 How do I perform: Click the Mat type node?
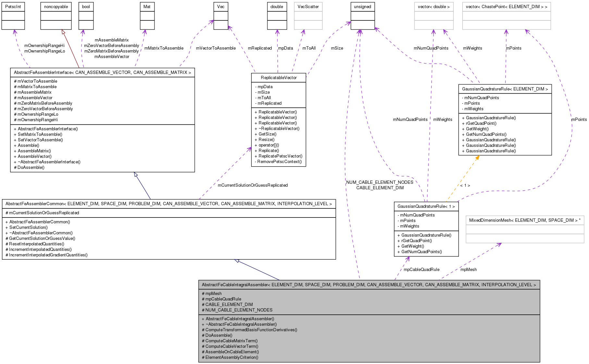pyautogui.click(x=147, y=16)
